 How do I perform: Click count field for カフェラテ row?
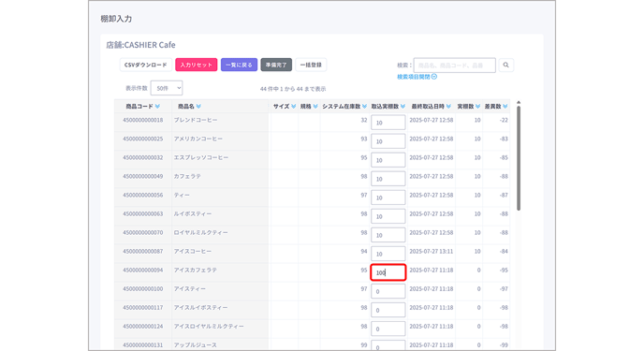(388, 179)
